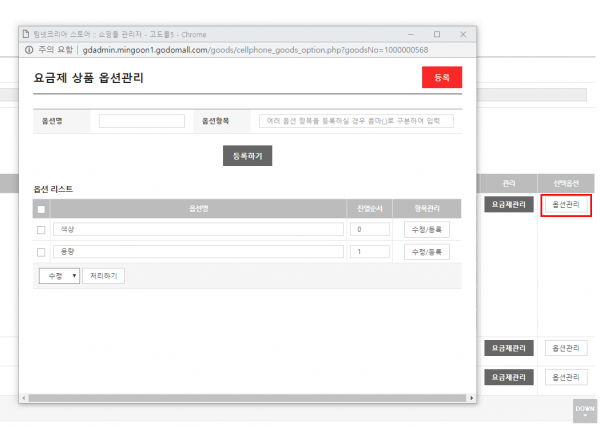Open the 수정 action dropdown
600x427 pixels.
pyautogui.click(x=59, y=275)
